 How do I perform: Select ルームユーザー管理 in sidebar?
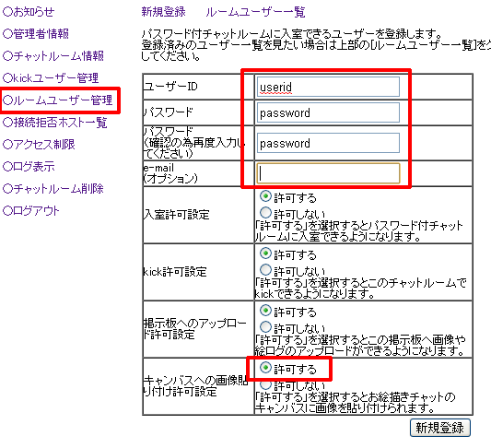pos(58,100)
